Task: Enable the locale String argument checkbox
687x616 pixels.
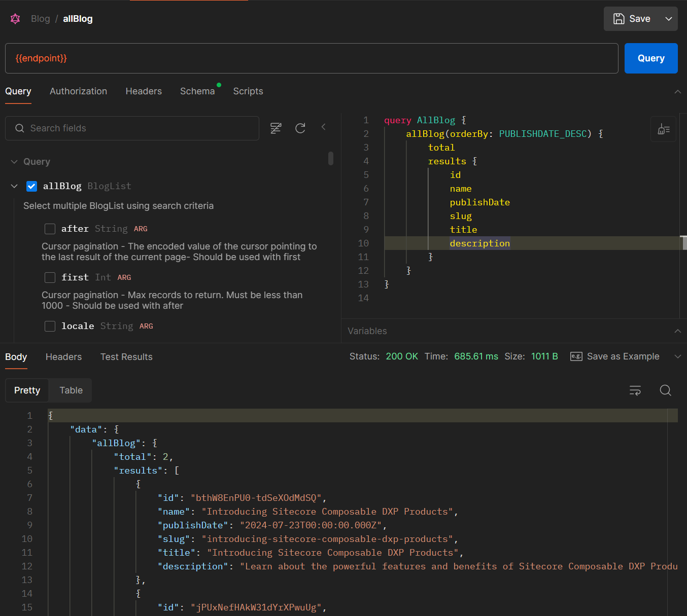Action: click(x=50, y=326)
